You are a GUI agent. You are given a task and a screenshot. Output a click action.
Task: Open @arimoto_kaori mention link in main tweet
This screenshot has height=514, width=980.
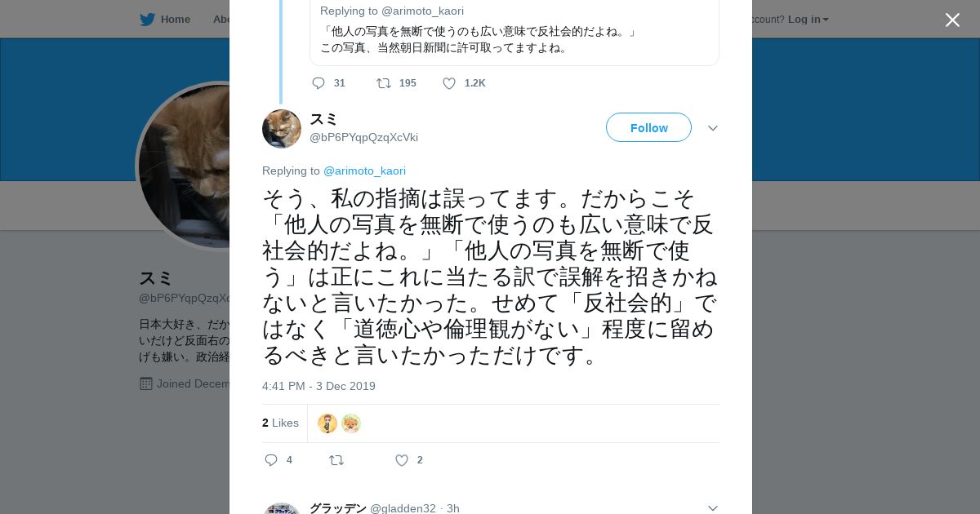coord(364,171)
